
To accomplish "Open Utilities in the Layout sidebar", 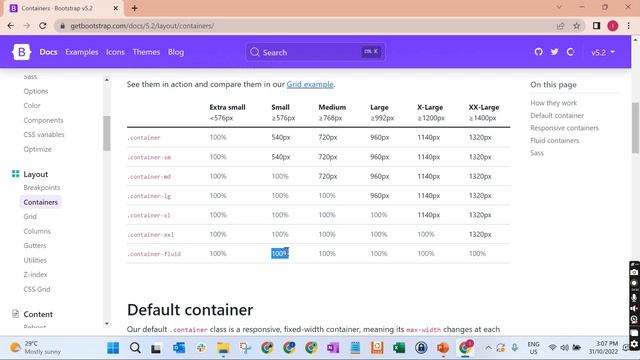I will [x=35, y=260].
